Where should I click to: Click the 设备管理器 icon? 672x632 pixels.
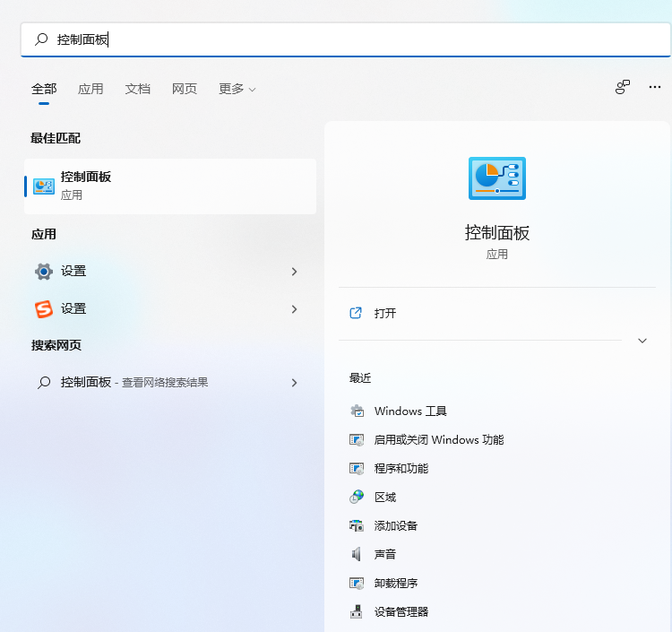(x=357, y=612)
